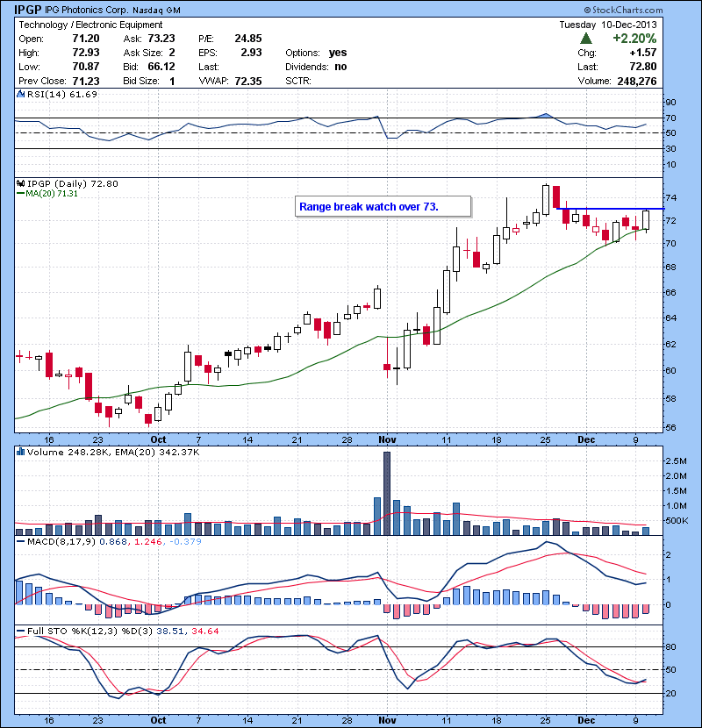The image size is (702, 728).
Task: Click the IPGP (Daily) 72.80 chart label
Action: point(73,183)
